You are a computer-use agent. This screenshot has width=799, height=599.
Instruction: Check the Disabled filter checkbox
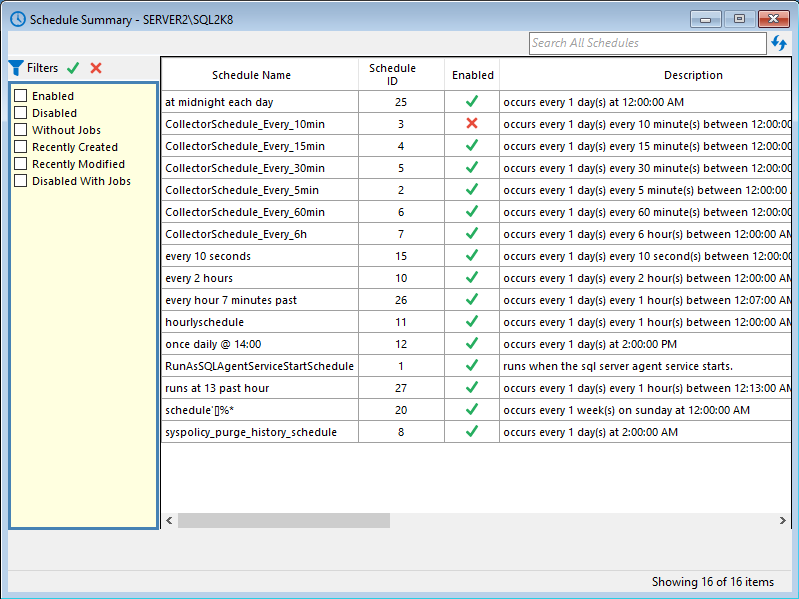click(20, 112)
